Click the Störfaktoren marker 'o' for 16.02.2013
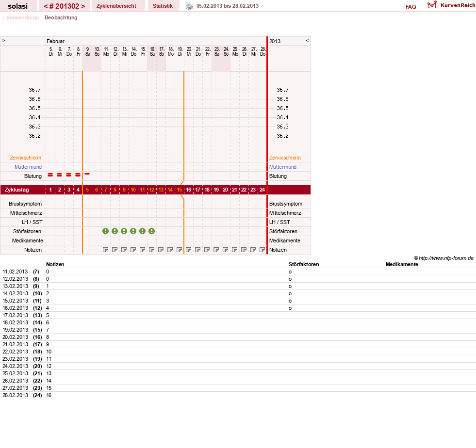This screenshot has height=448, width=476. coord(290,308)
